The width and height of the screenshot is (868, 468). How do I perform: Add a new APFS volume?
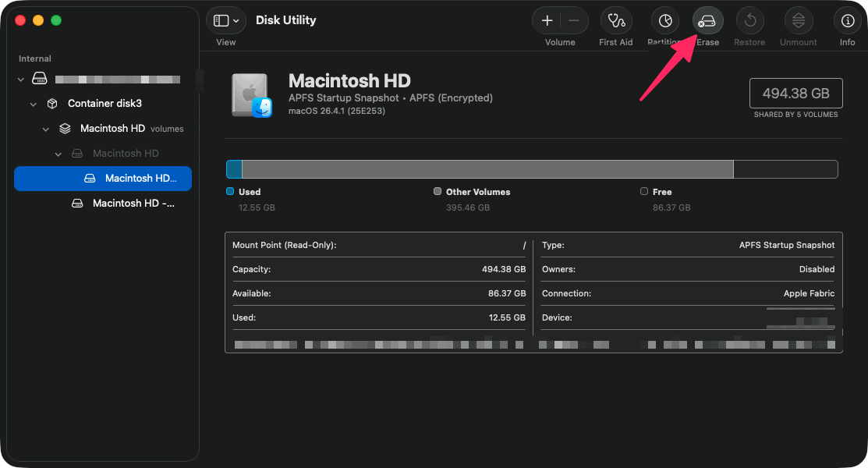(547, 19)
